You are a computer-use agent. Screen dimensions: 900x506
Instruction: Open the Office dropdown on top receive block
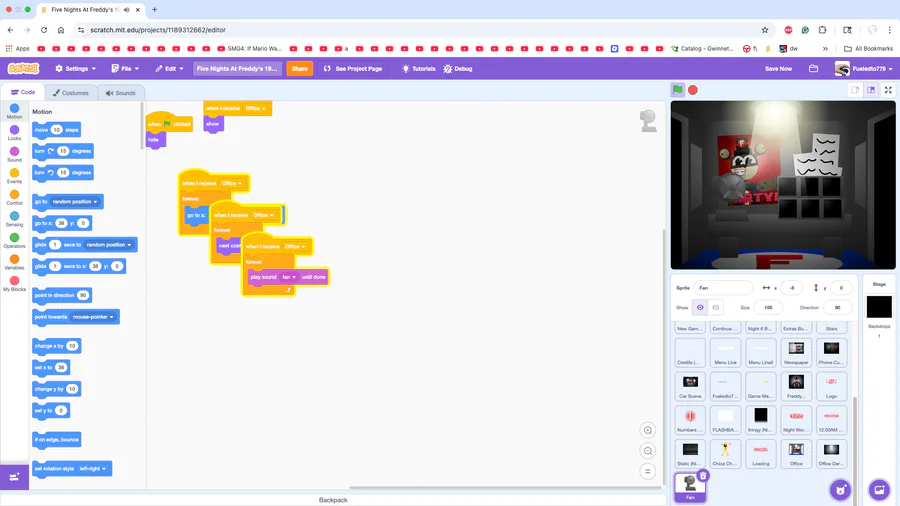click(255, 108)
